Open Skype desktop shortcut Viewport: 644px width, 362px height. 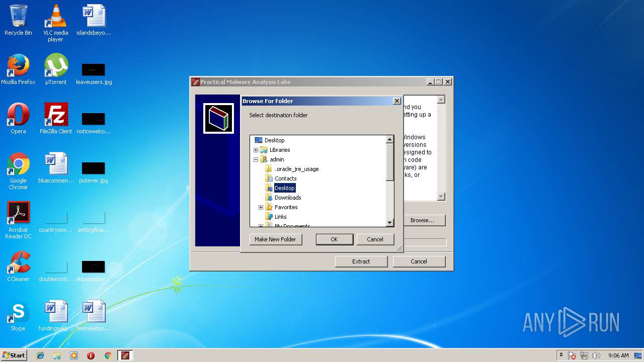click(18, 316)
